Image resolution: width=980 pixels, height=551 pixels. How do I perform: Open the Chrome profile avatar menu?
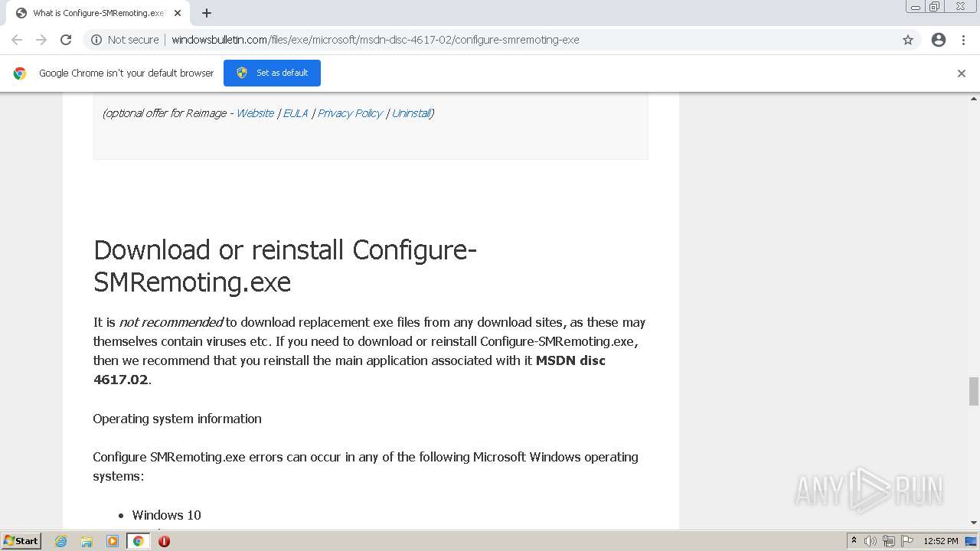[x=939, y=40]
